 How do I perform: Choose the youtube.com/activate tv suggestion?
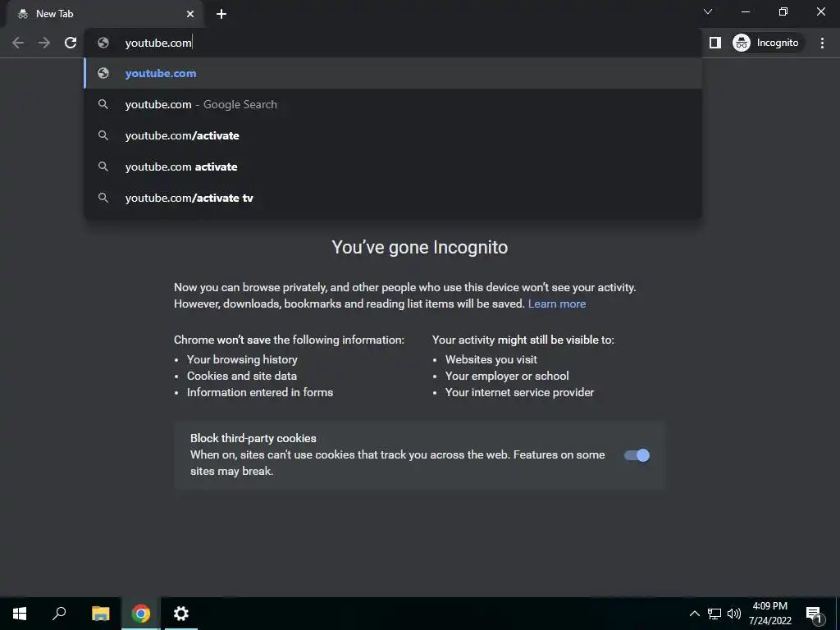393,198
